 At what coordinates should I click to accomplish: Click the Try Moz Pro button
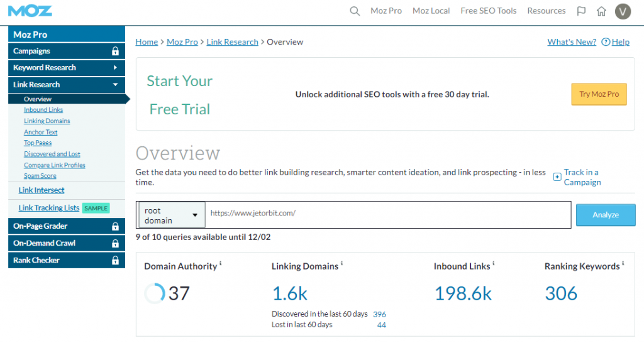point(599,94)
